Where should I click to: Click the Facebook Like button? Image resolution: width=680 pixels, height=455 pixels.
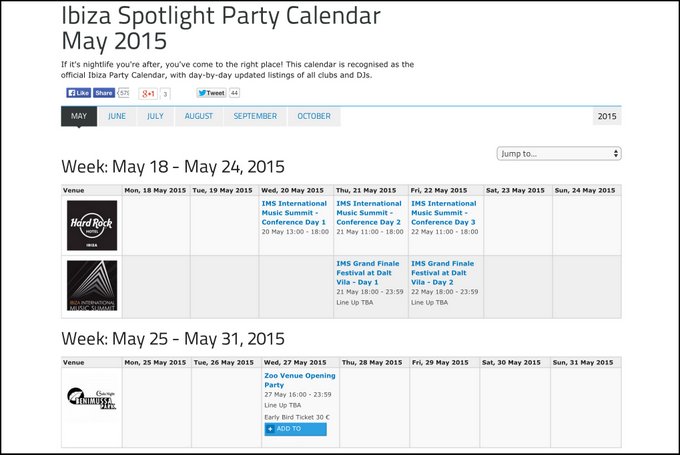click(x=79, y=93)
